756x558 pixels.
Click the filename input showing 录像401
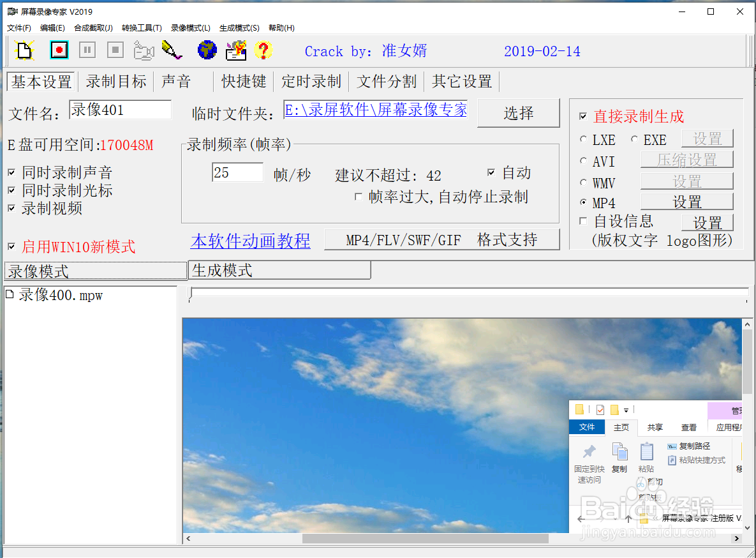(x=120, y=110)
